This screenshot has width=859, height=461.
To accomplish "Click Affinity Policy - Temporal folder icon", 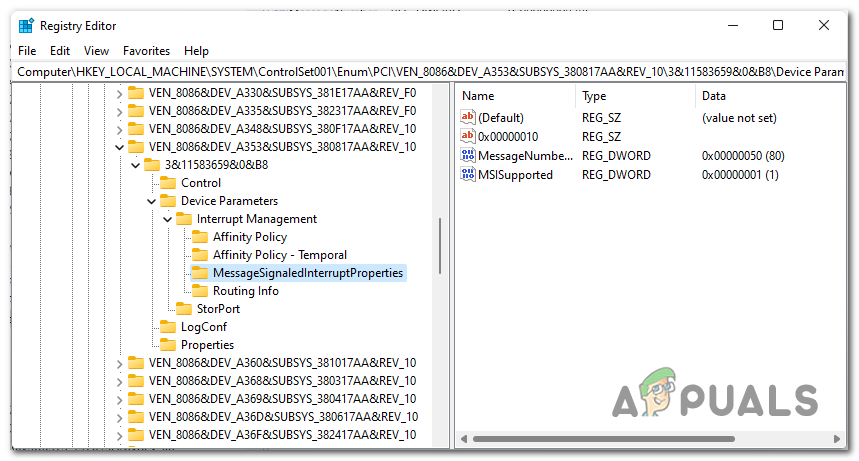I will (x=199, y=255).
